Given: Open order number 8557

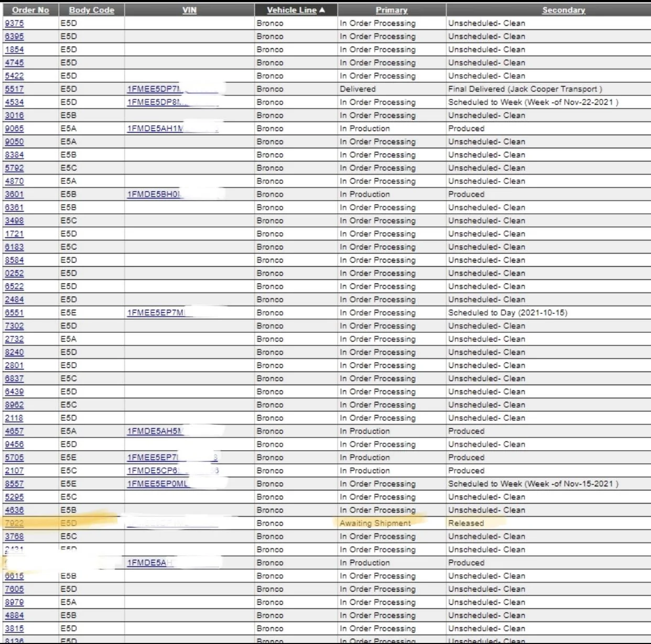Looking at the screenshot, I should (x=14, y=484).
